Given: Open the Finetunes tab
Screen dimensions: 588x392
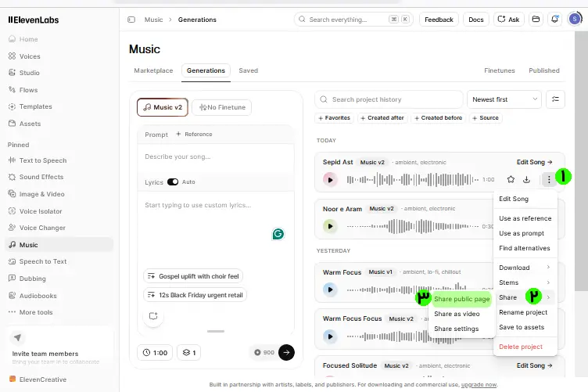Looking at the screenshot, I should tap(500, 70).
